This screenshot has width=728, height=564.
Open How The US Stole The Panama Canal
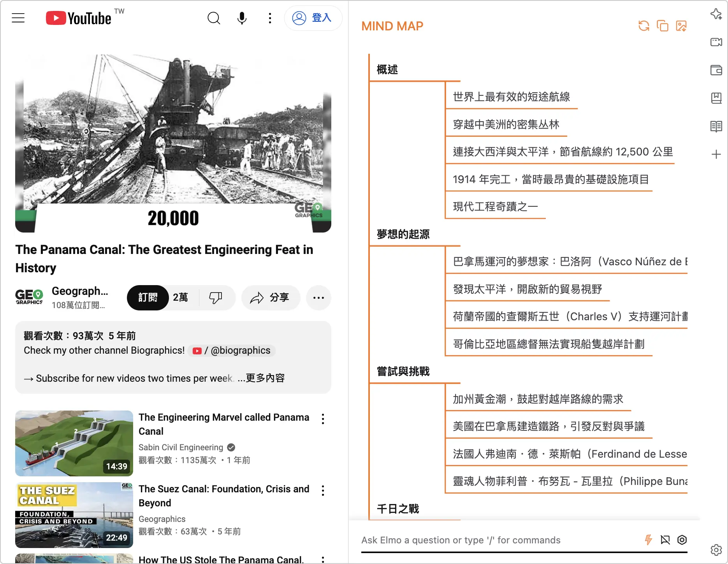pos(221,559)
